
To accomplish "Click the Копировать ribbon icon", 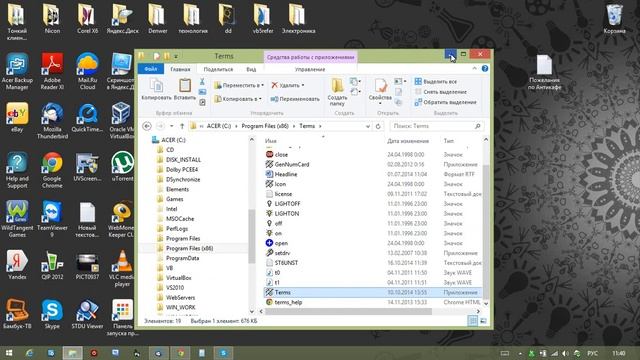I will coord(156,90).
